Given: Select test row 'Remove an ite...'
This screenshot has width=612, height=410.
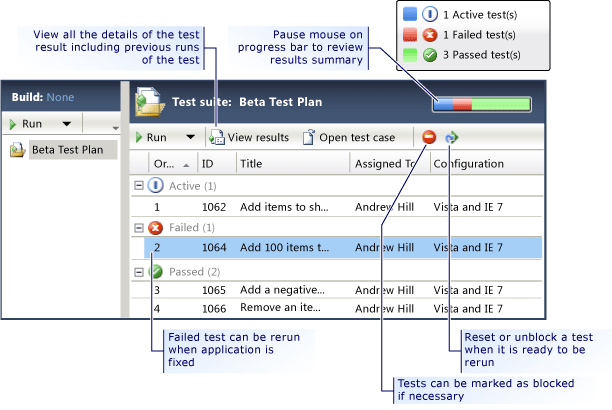Looking at the screenshot, I should click(x=336, y=308).
